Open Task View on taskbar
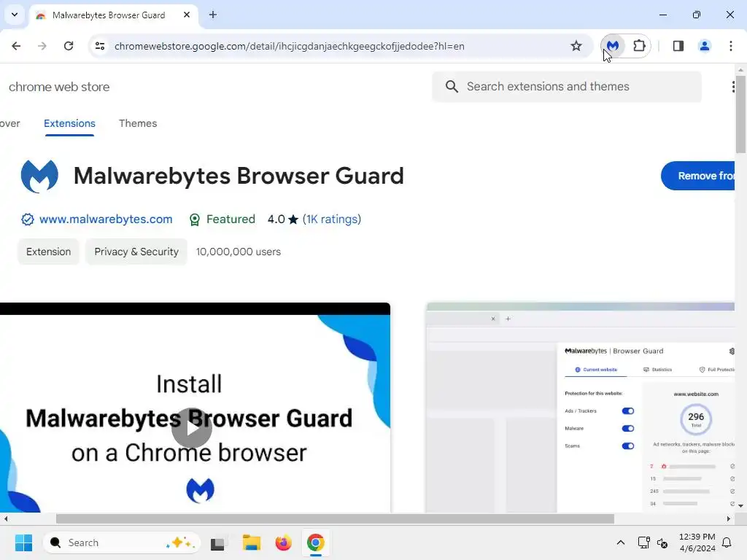 tap(217, 542)
